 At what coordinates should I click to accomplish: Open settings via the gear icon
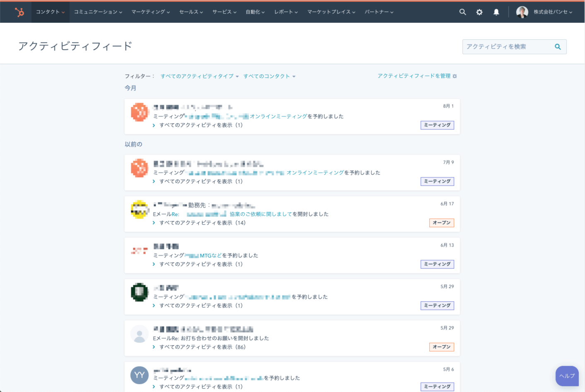(x=479, y=12)
